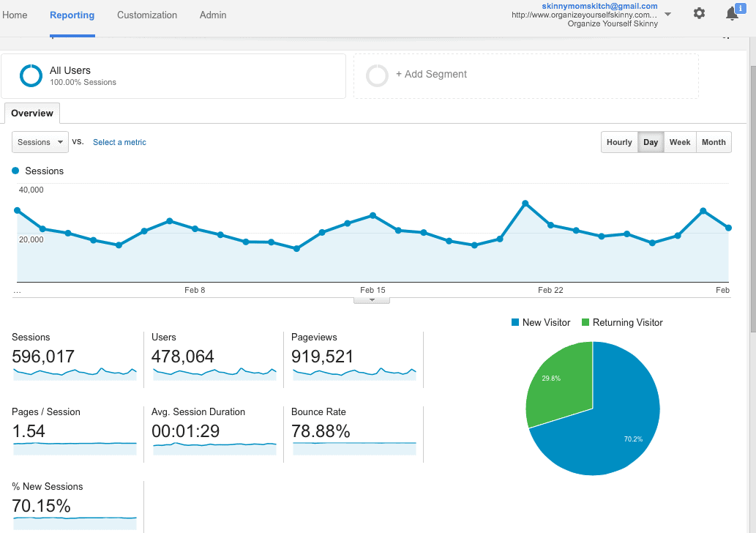
Task: Click the green Returning Visitor legend swatch
Action: tap(585, 323)
